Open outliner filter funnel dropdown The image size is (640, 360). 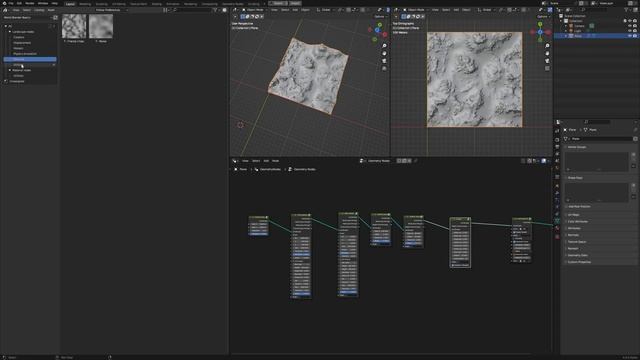pos(627,10)
